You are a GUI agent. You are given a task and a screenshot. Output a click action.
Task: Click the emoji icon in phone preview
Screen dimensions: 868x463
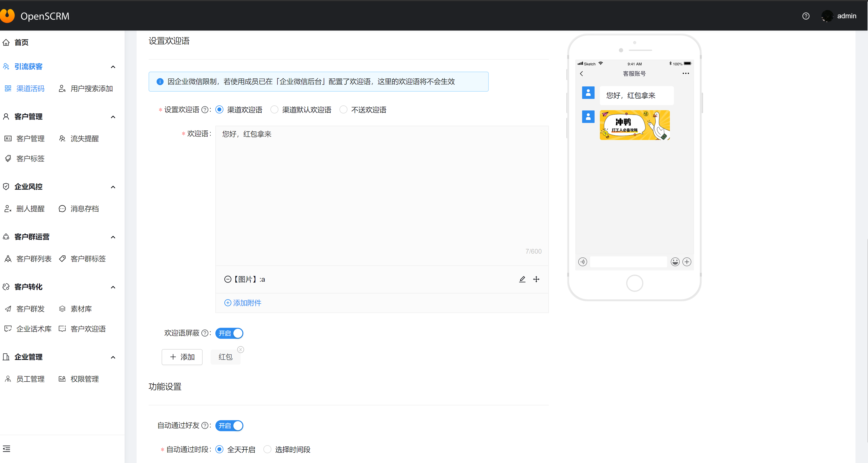point(675,262)
